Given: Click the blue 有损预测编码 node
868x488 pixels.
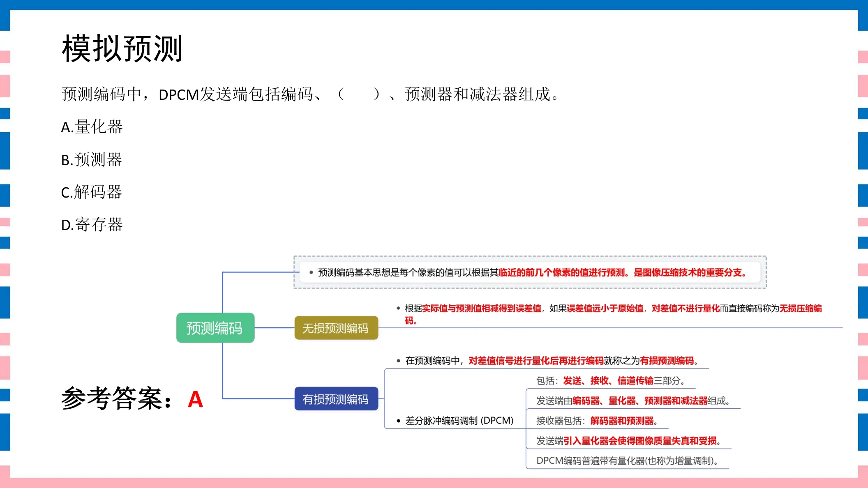Looking at the screenshot, I should [x=336, y=399].
